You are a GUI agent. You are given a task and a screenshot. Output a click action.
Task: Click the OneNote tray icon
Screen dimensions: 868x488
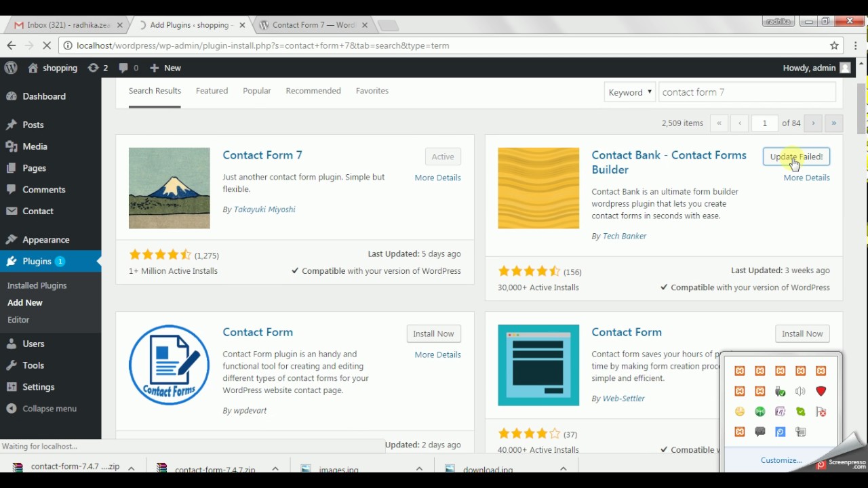click(781, 411)
